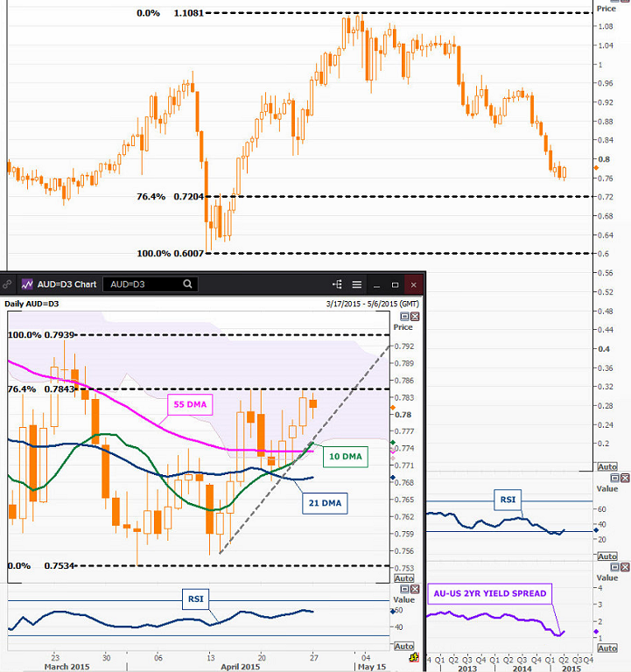Viewport: 631px width, 672px height.
Task: Click the 100.0% 0.7939 Fibonacci level label
Action: (x=41, y=335)
